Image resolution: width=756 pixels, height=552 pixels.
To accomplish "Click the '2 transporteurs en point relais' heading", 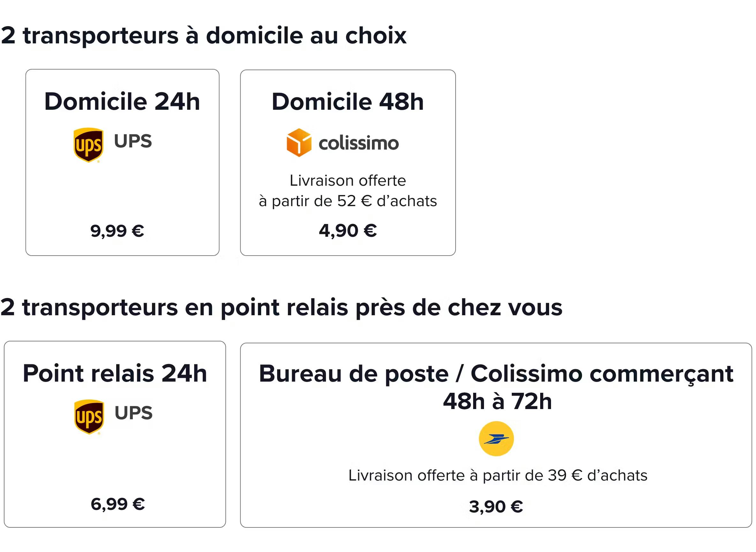I will pos(282,308).
